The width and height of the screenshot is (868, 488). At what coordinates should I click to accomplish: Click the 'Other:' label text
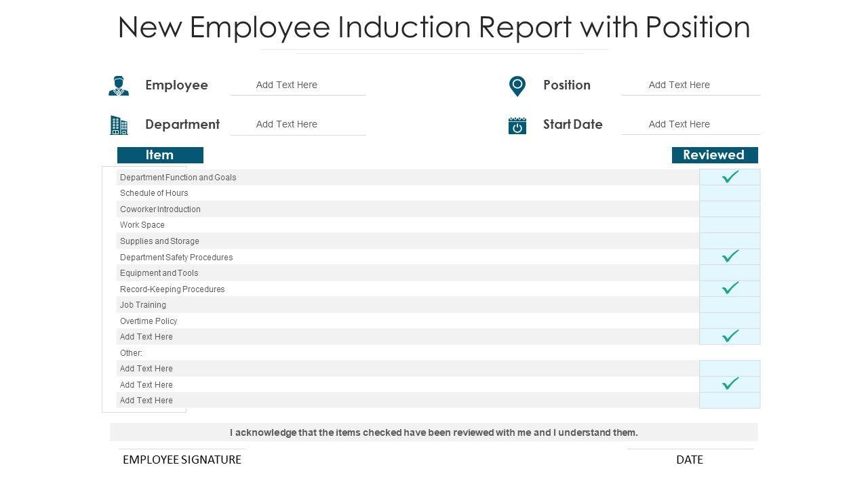[132, 353]
